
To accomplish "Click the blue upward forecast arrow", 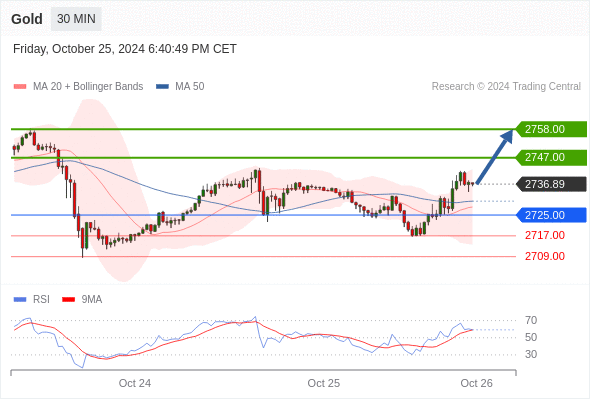I will click(494, 157).
